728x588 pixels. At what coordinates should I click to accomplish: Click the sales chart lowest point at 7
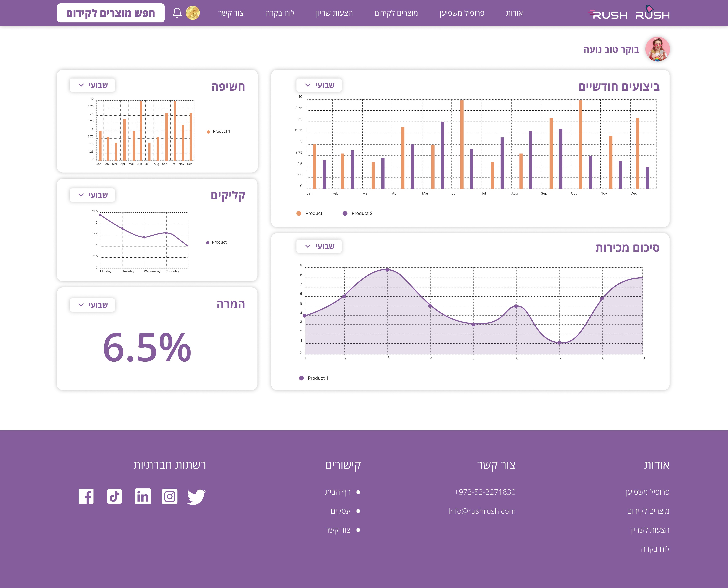(559, 343)
